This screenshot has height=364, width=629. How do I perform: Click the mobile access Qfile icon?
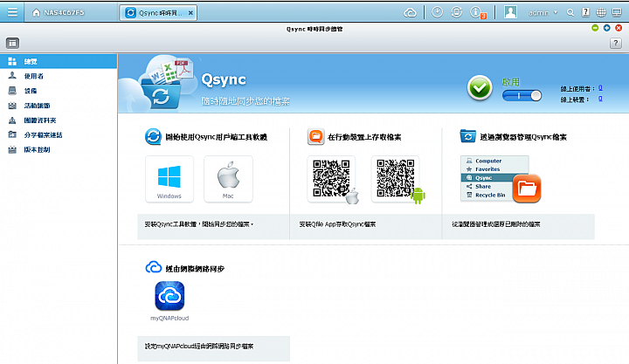[315, 137]
